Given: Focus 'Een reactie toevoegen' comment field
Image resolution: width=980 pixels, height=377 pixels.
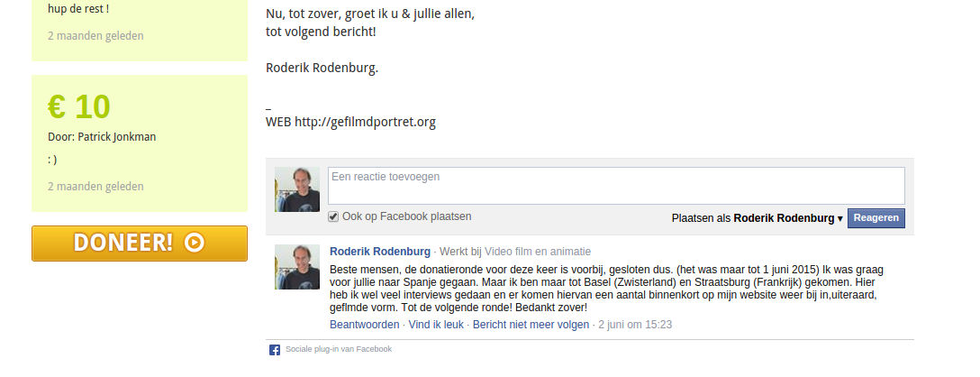Looking at the screenshot, I should pos(616,186).
